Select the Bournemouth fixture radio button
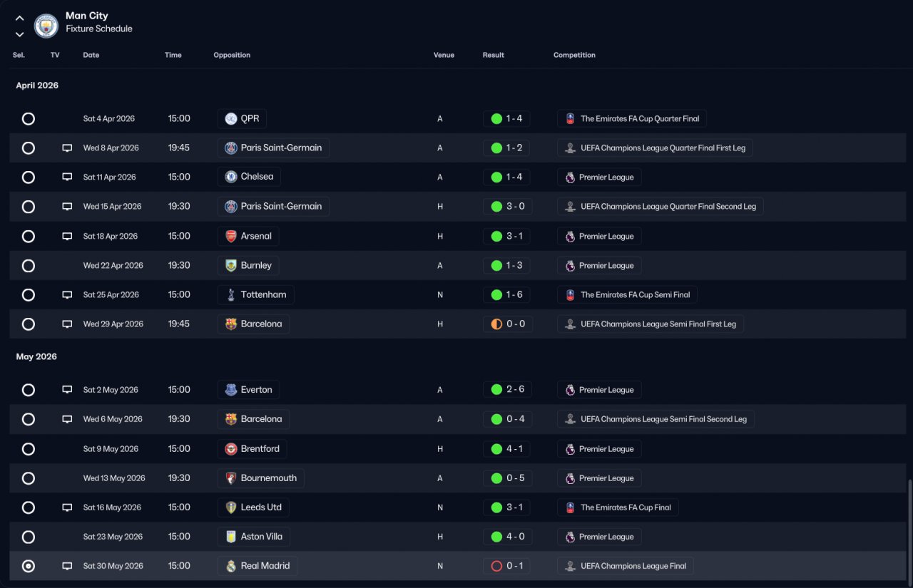 click(x=29, y=478)
